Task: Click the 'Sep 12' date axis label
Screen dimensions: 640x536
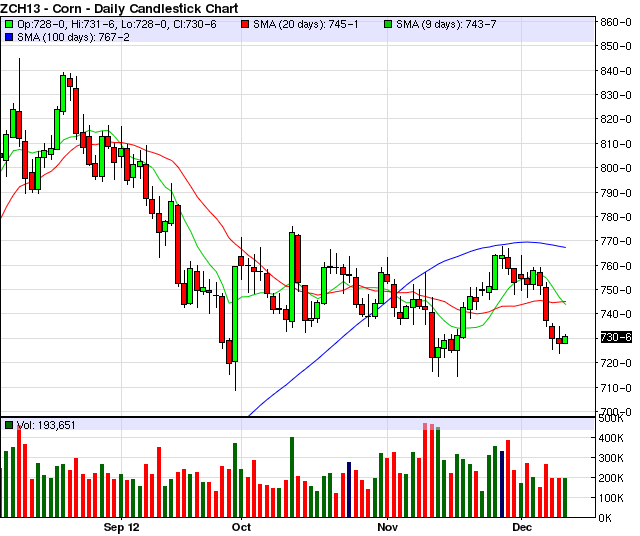Action: point(121,527)
